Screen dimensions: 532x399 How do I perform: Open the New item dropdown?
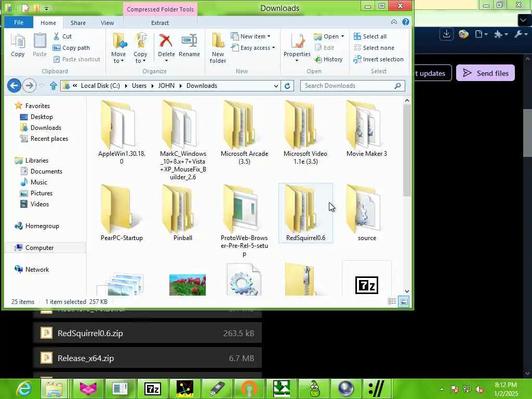[x=250, y=36]
